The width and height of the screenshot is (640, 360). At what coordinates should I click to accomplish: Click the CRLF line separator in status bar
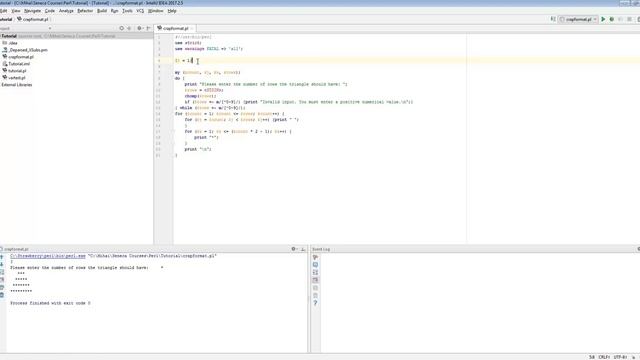(604, 357)
